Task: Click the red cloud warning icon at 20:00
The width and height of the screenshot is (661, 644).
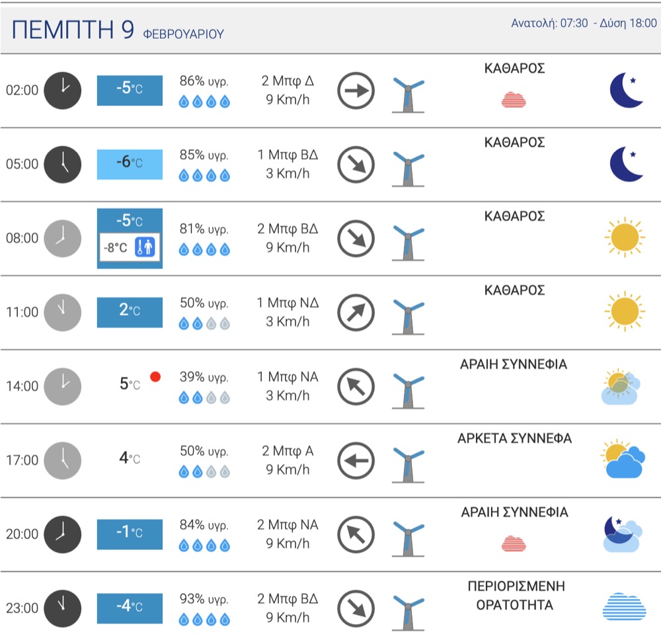Action: pos(514,543)
